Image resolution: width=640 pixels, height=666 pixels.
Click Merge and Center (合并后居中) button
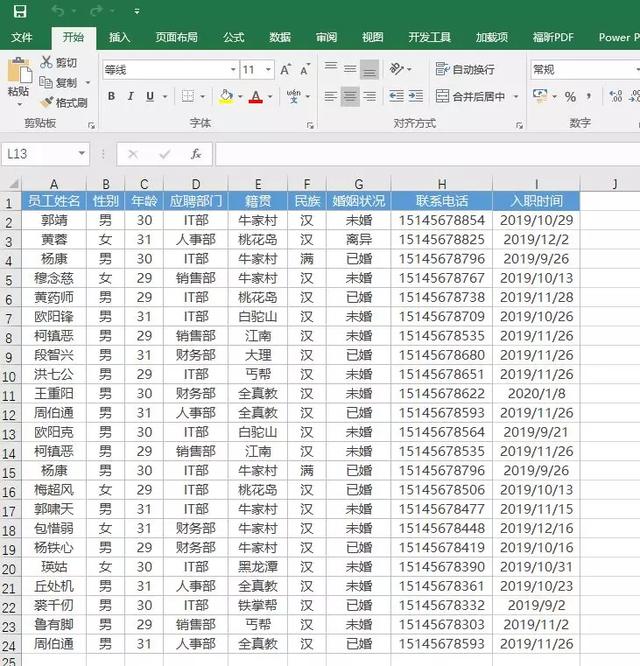click(471, 96)
